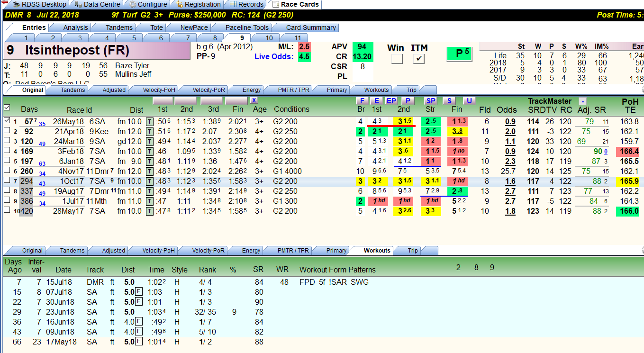Click the F box on 16Jun18 workout
The image size is (644, 353).
click(139, 322)
